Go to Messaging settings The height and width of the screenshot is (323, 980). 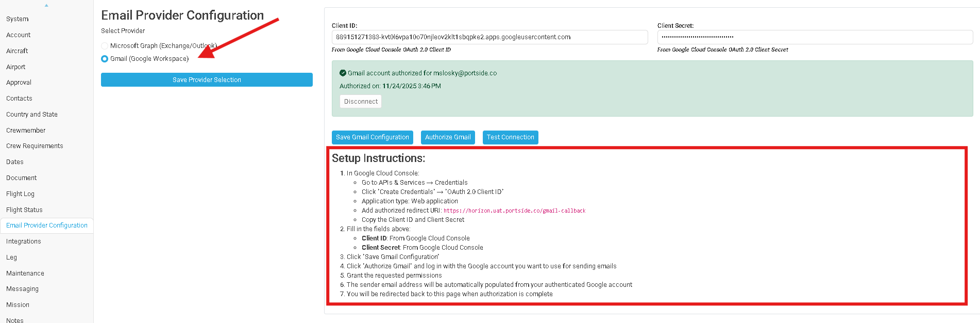pyautogui.click(x=22, y=289)
